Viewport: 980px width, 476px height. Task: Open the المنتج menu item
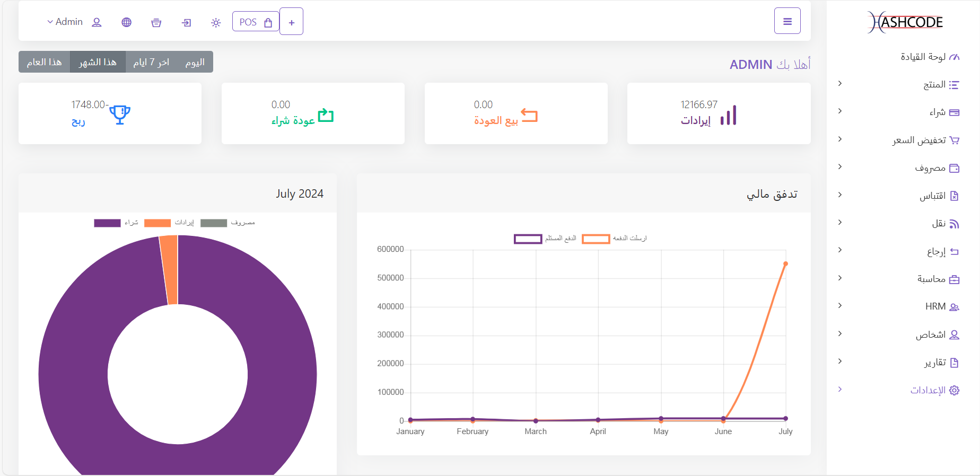(x=934, y=85)
